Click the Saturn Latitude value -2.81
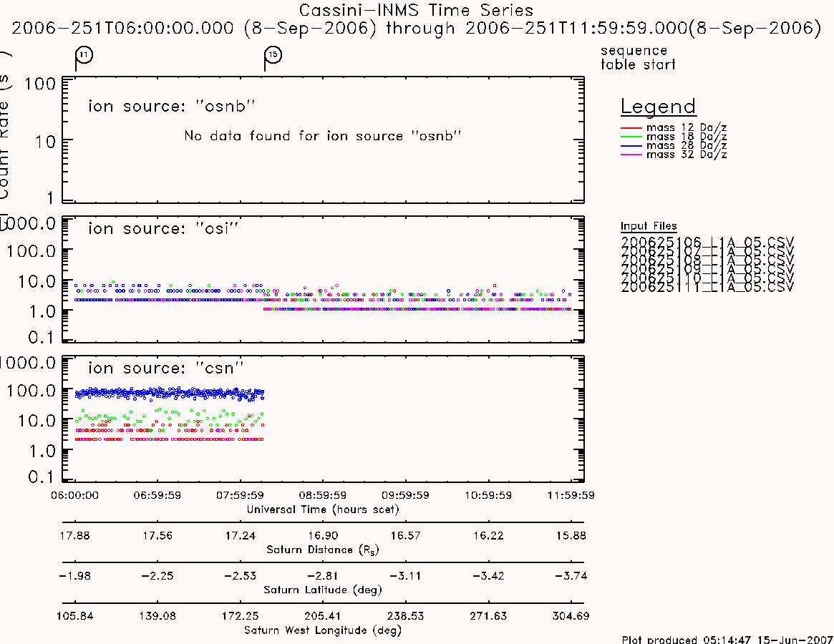This screenshot has height=644, width=834. tap(323, 576)
